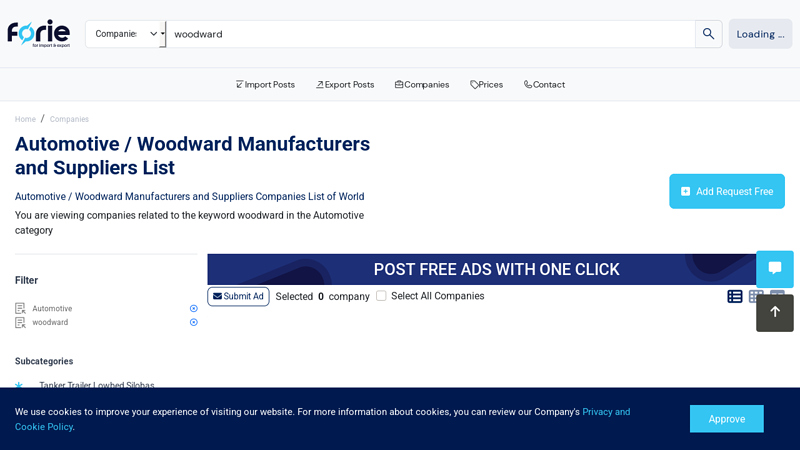The height and width of the screenshot is (450, 800).
Task: Click the Submit Ad button
Action: pos(238,296)
